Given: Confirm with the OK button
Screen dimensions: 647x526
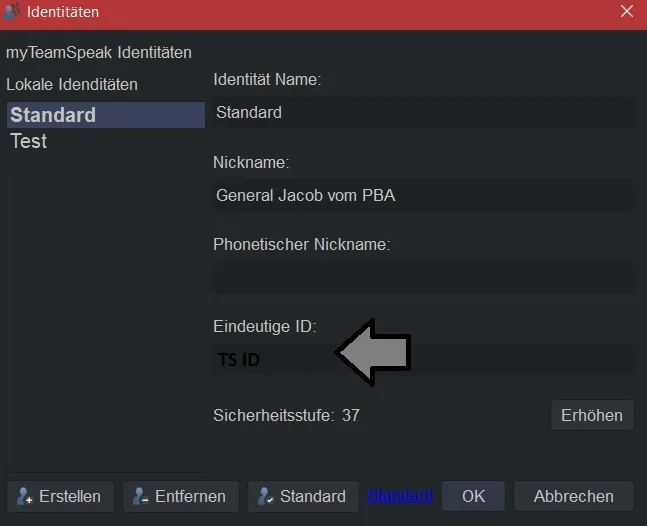Looking at the screenshot, I should pyautogui.click(x=473, y=496).
